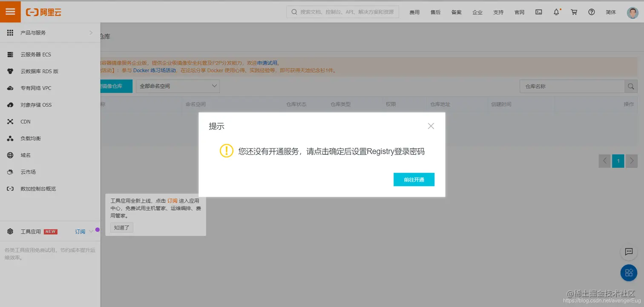Screen dimensions: 644x307
Task: Select CDN in the left sidebar
Action: click(x=26, y=121)
